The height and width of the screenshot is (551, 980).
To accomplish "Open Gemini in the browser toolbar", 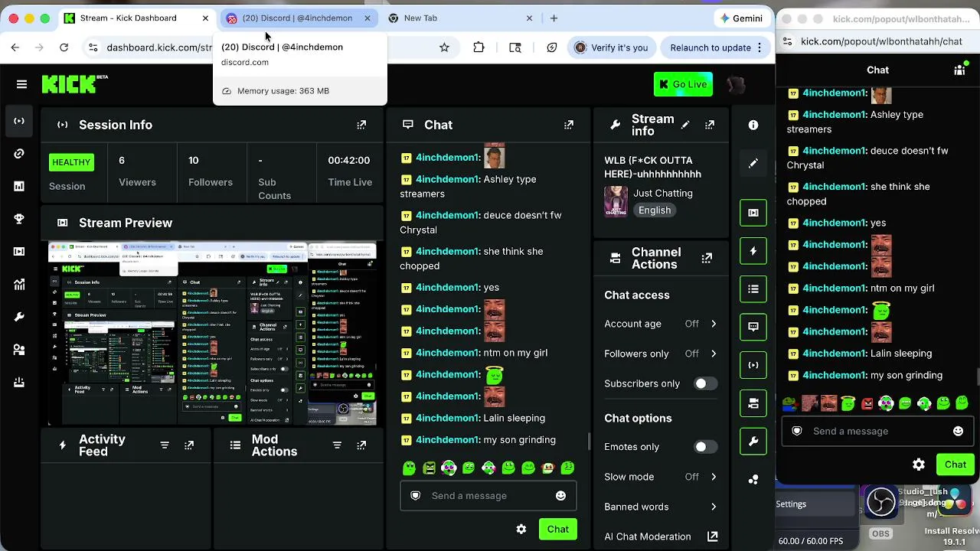I will pos(741,18).
